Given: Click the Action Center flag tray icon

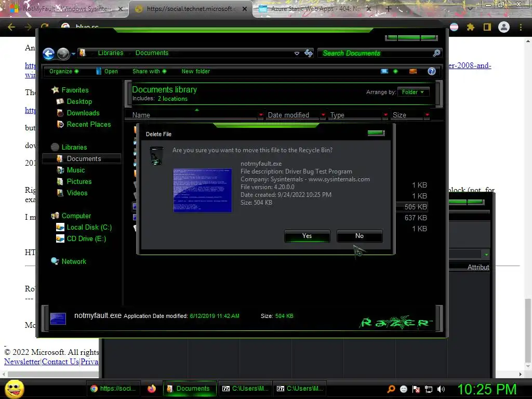Looking at the screenshot, I should [x=416, y=389].
